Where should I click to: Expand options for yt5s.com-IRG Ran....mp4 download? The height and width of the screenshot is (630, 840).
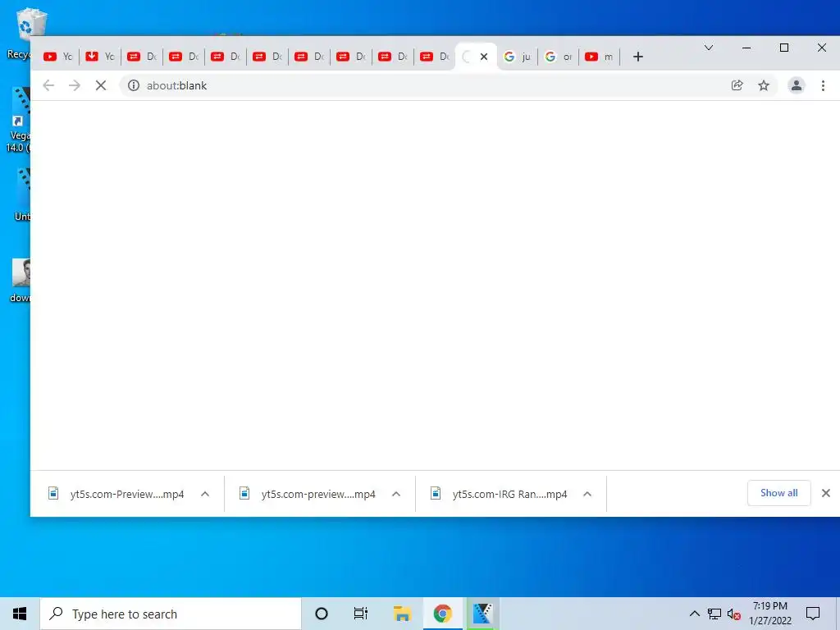click(587, 494)
